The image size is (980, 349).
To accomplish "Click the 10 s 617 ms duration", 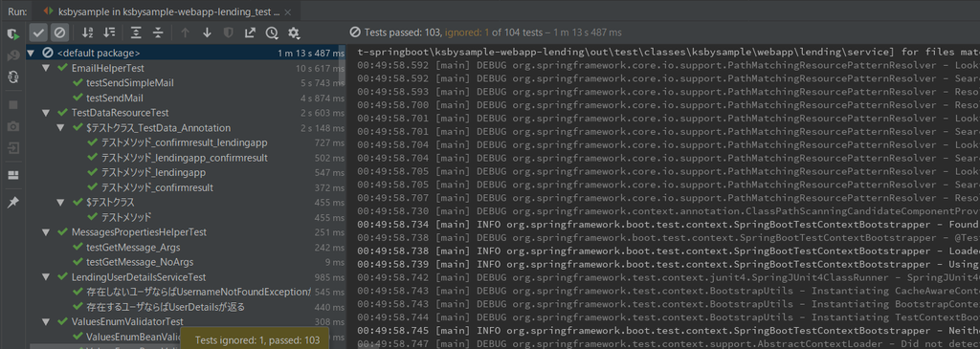I will (320, 68).
